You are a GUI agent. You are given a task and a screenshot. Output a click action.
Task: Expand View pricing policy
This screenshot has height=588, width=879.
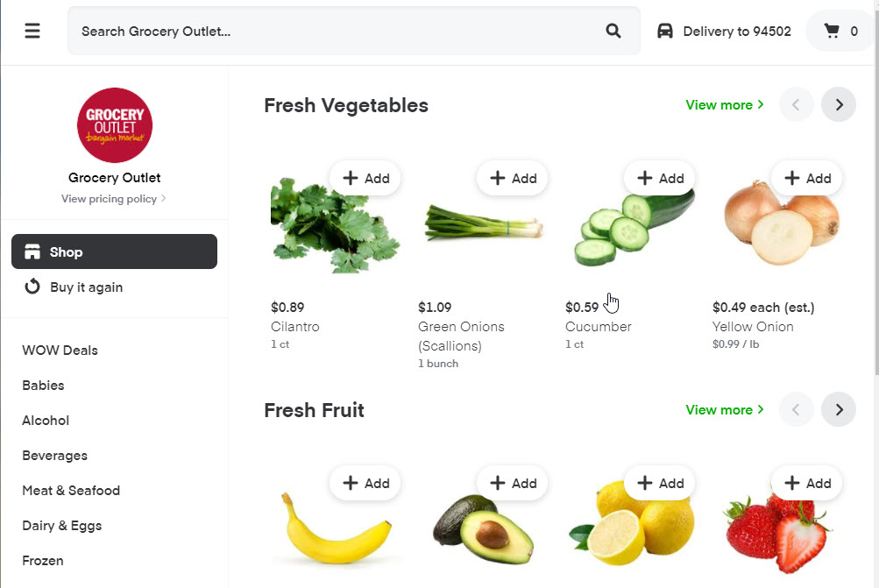pos(114,199)
